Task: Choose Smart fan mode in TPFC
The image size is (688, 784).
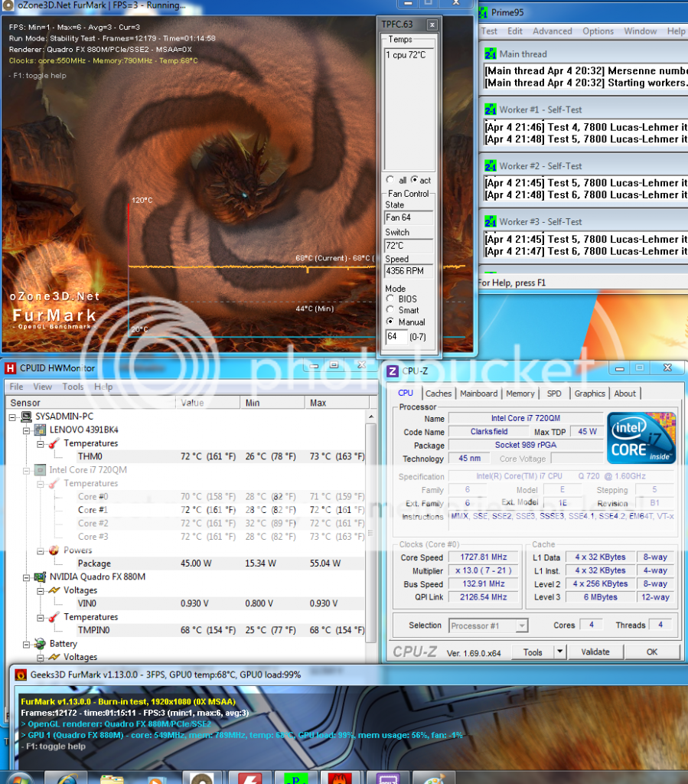Action: [390, 310]
